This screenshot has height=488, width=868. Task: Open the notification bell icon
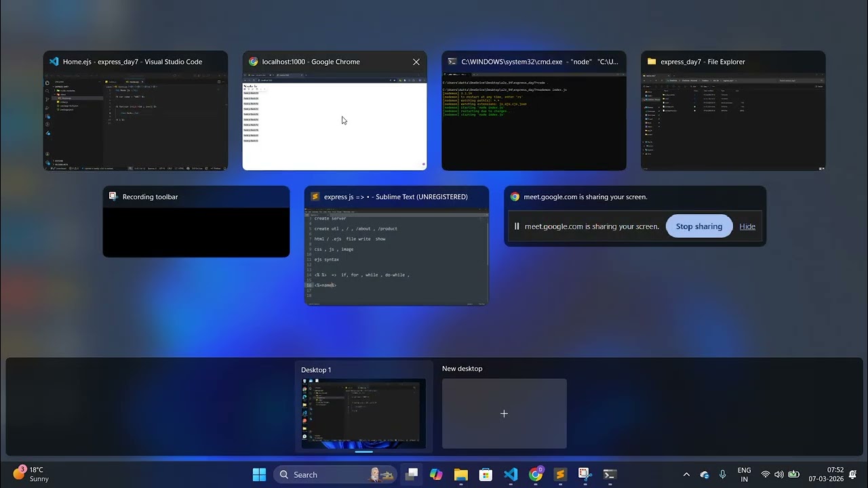[853, 474]
